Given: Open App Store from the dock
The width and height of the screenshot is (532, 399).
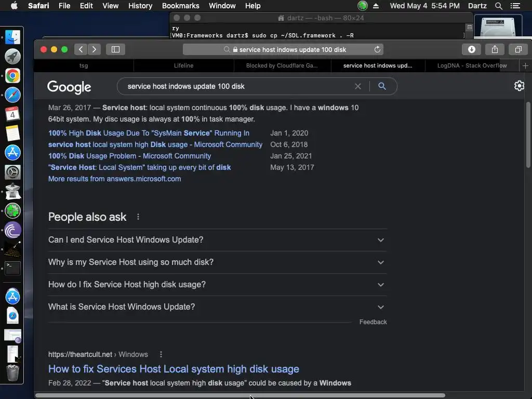Looking at the screenshot, I should click(x=12, y=153).
